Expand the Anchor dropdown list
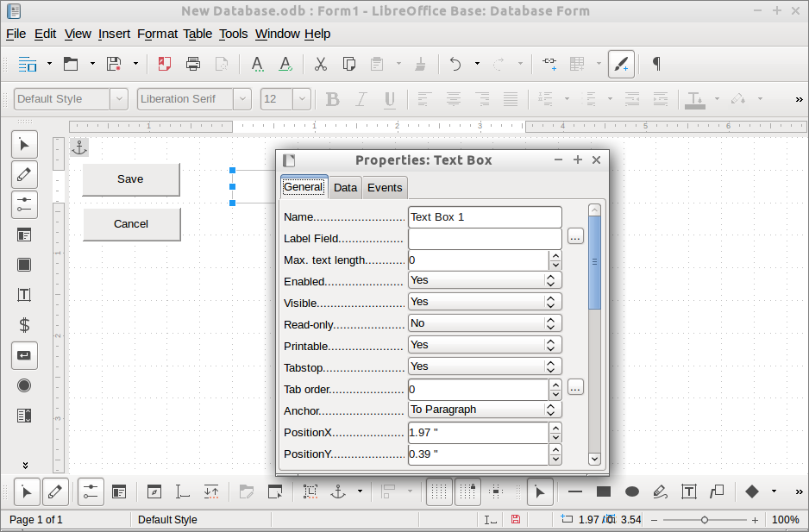The image size is (809, 532). tap(549, 410)
